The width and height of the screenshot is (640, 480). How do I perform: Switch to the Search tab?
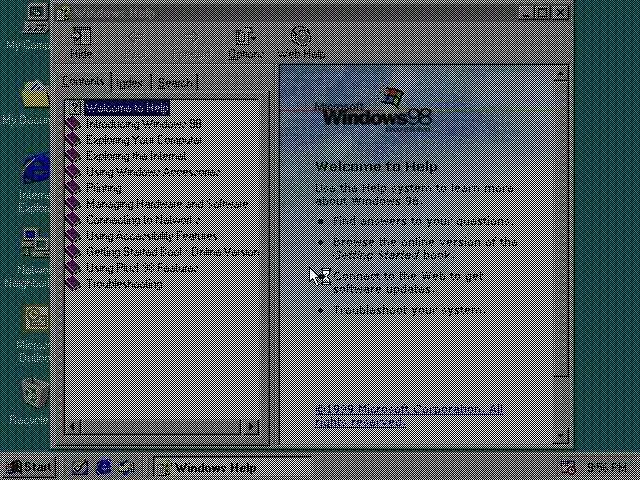click(175, 83)
